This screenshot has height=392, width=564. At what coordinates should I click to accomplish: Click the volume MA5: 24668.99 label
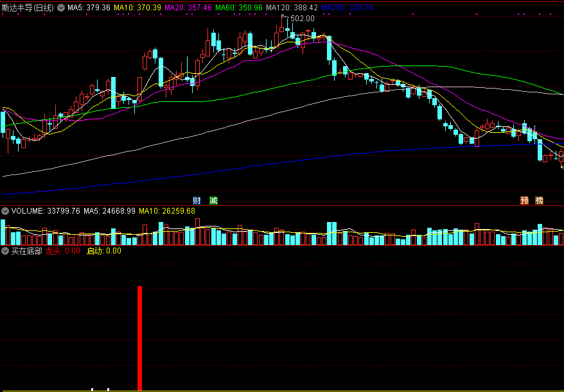(x=109, y=211)
